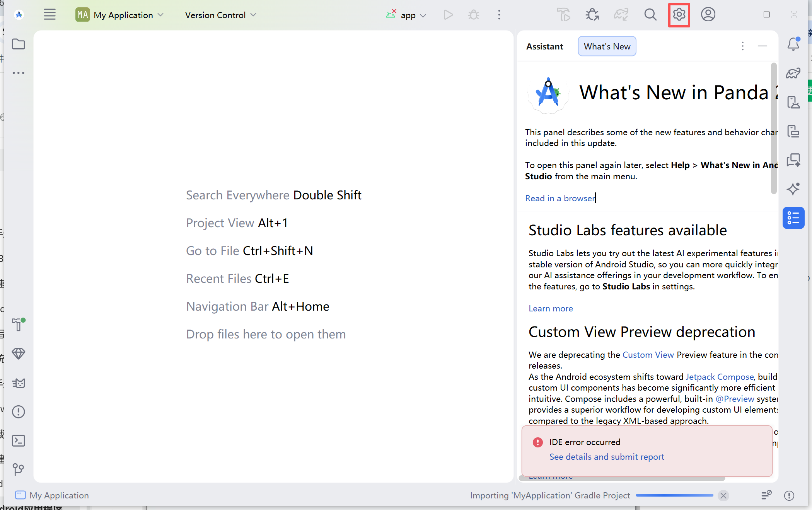Expand the My Application project dropdown
812x510 pixels.
point(120,15)
